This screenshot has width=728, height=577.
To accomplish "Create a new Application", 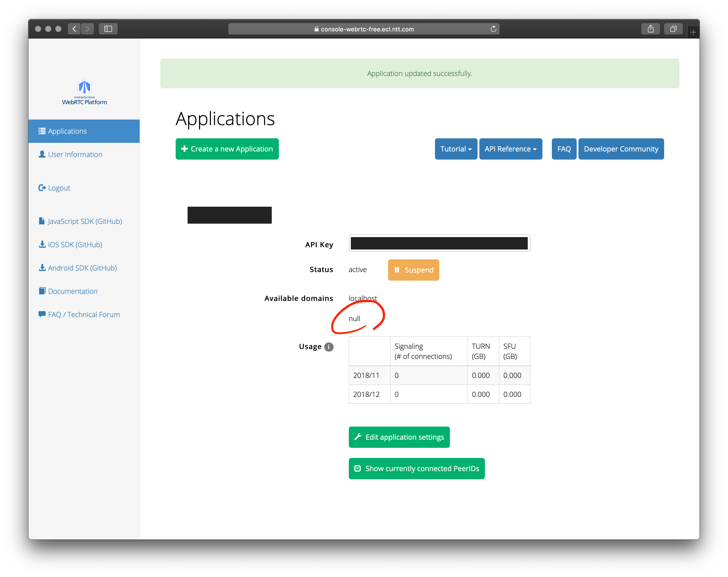I will click(227, 149).
